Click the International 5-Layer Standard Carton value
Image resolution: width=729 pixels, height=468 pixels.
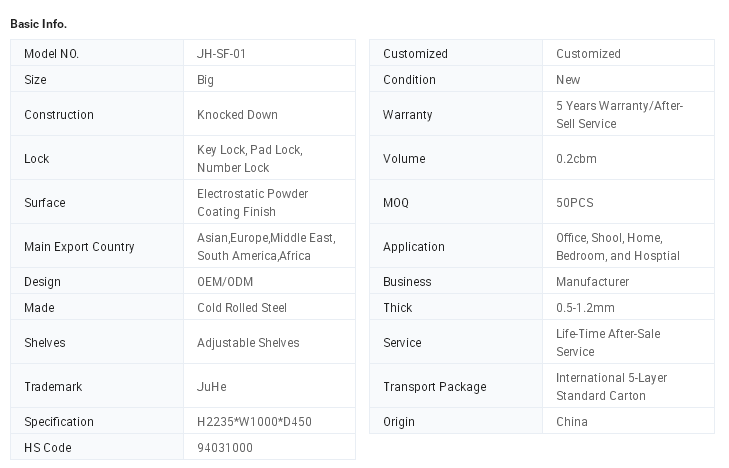[611, 387]
